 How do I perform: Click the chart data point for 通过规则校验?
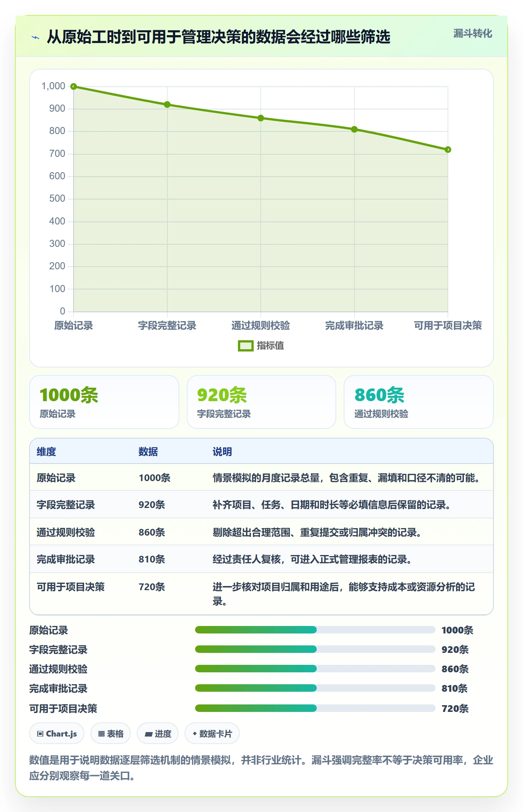pyautogui.click(x=261, y=118)
